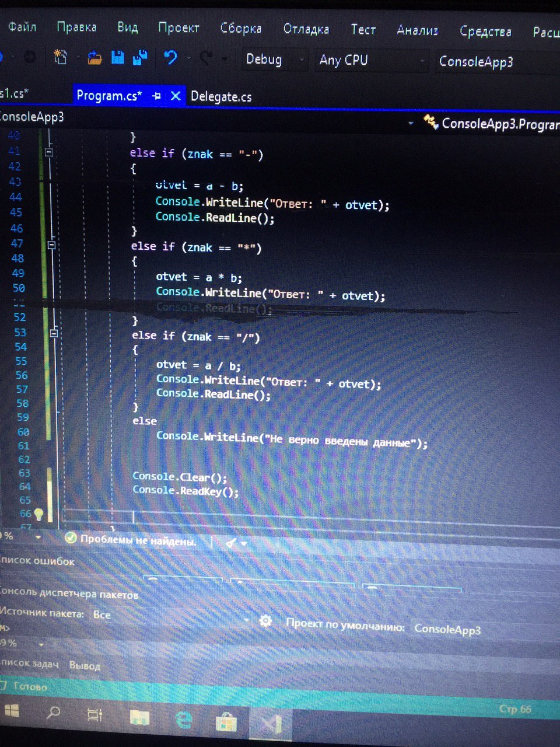Screen dimensions: 560x747
Task: Click the New Item toolbar icon
Action: 60,57
